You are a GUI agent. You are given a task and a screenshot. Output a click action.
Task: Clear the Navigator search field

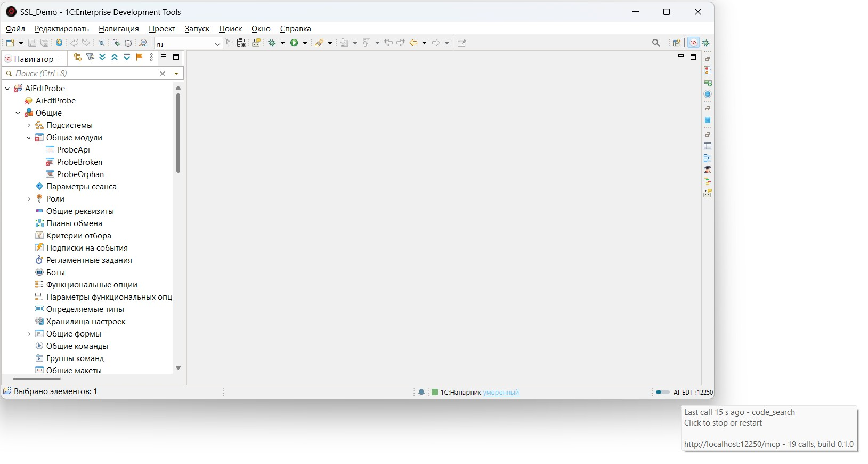point(163,74)
